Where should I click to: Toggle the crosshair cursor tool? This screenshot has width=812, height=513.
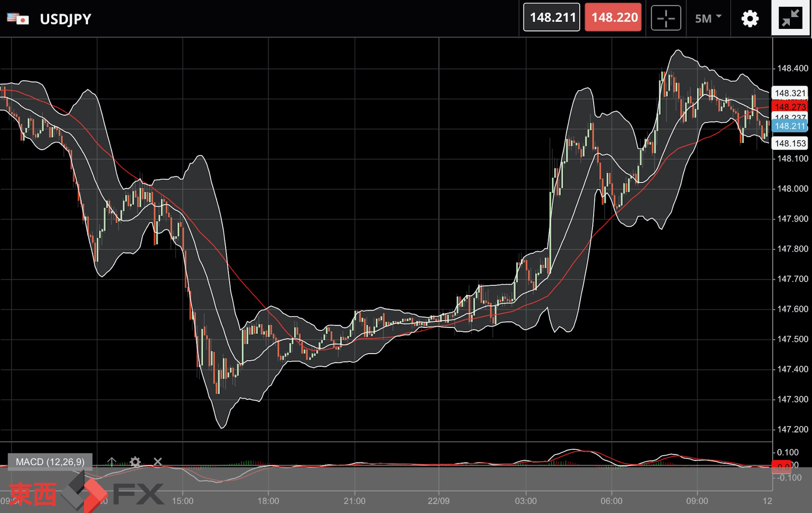coord(666,18)
